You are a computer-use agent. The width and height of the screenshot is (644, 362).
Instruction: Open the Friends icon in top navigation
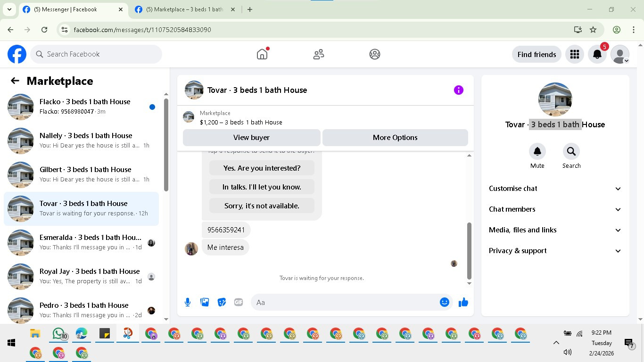point(319,54)
